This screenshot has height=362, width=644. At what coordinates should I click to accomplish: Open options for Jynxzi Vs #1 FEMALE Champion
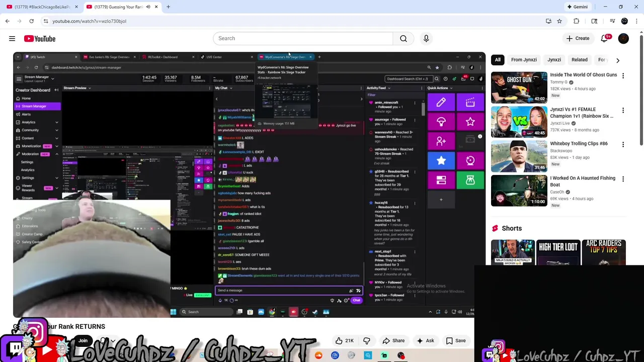tap(623, 111)
